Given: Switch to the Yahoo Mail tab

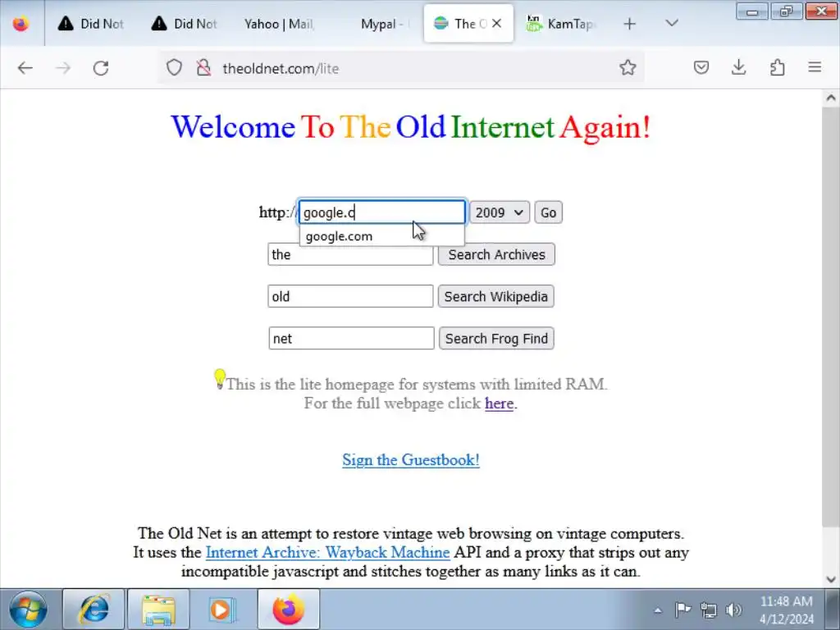Looking at the screenshot, I should pyautogui.click(x=279, y=24).
